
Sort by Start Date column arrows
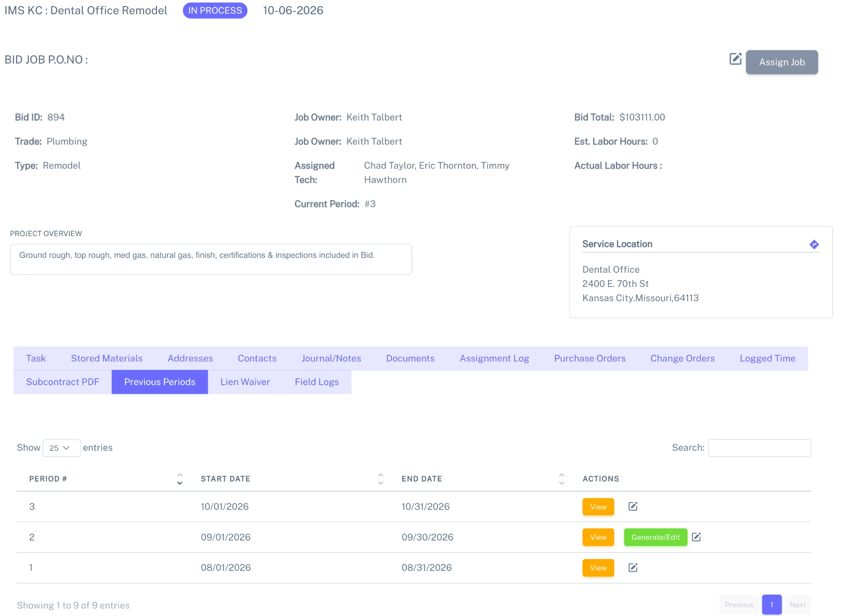point(381,479)
